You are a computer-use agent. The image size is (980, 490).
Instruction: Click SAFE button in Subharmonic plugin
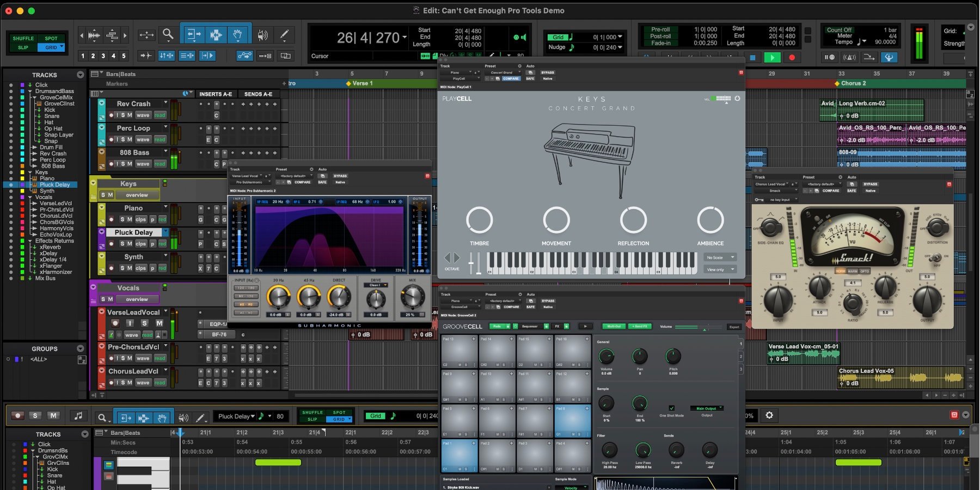322,182
